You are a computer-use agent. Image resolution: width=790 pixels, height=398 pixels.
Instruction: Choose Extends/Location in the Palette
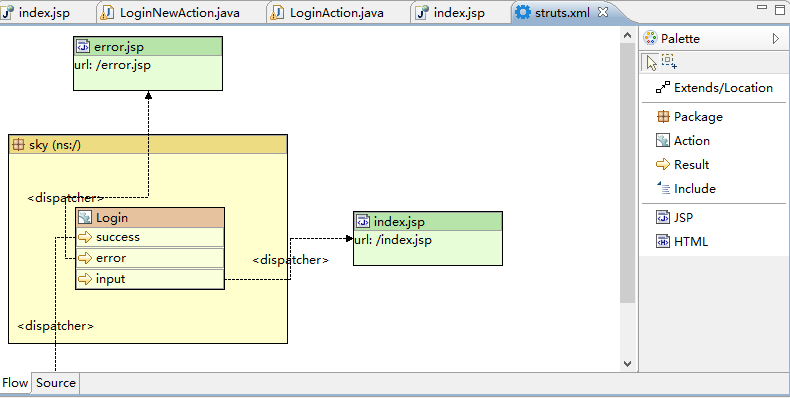[714, 88]
